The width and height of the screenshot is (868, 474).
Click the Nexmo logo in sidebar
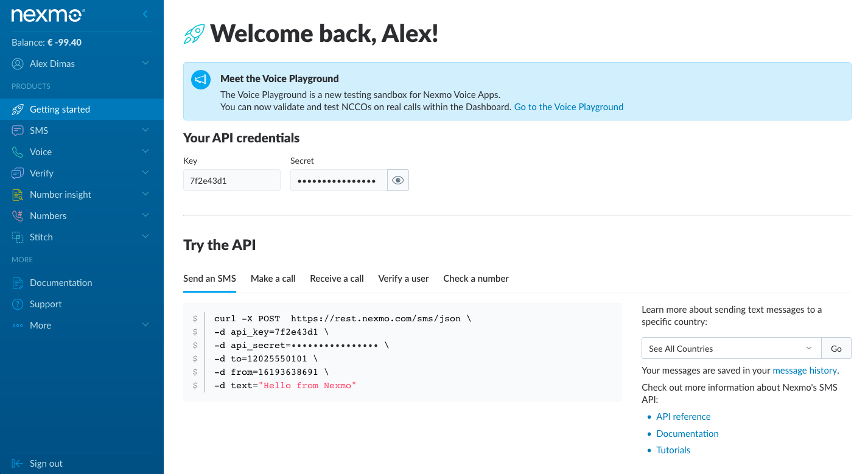48,15
